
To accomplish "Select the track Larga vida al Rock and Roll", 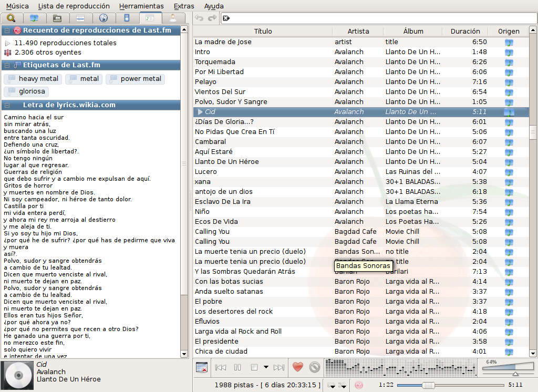I will click(x=361, y=331).
